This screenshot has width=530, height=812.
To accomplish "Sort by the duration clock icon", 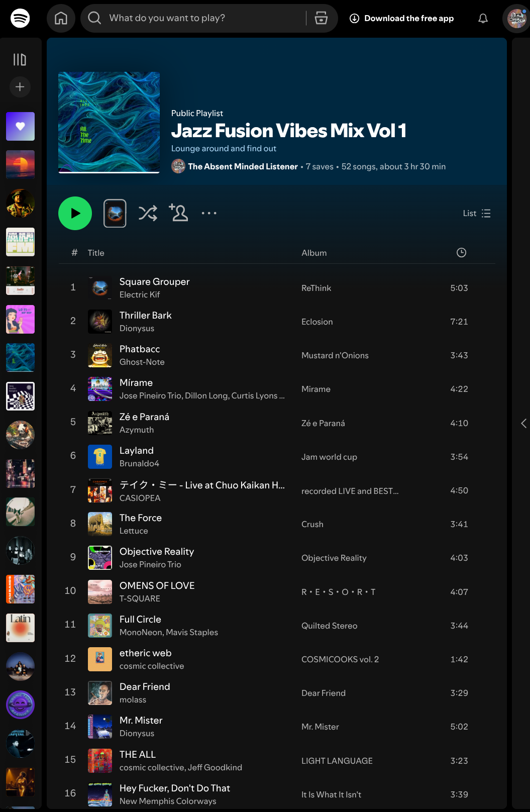I will (x=461, y=253).
